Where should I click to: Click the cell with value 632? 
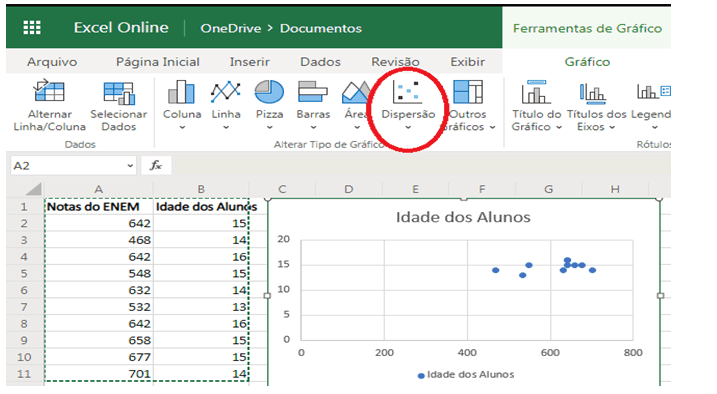coord(99,291)
